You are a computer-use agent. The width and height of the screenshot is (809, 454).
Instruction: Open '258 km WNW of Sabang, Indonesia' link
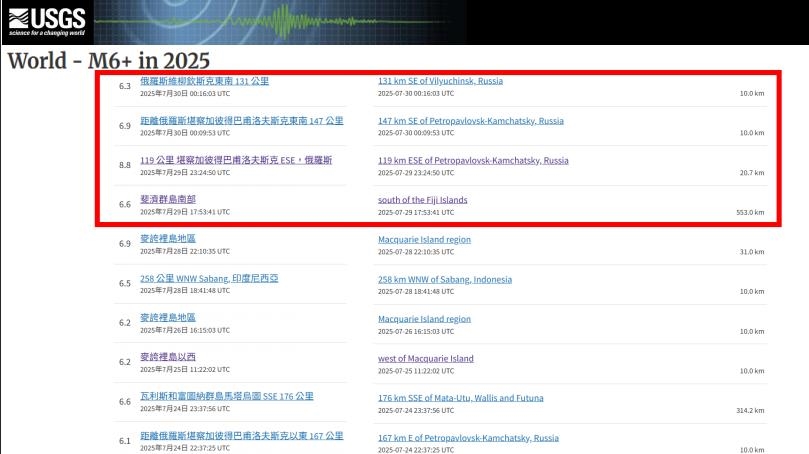pos(445,280)
